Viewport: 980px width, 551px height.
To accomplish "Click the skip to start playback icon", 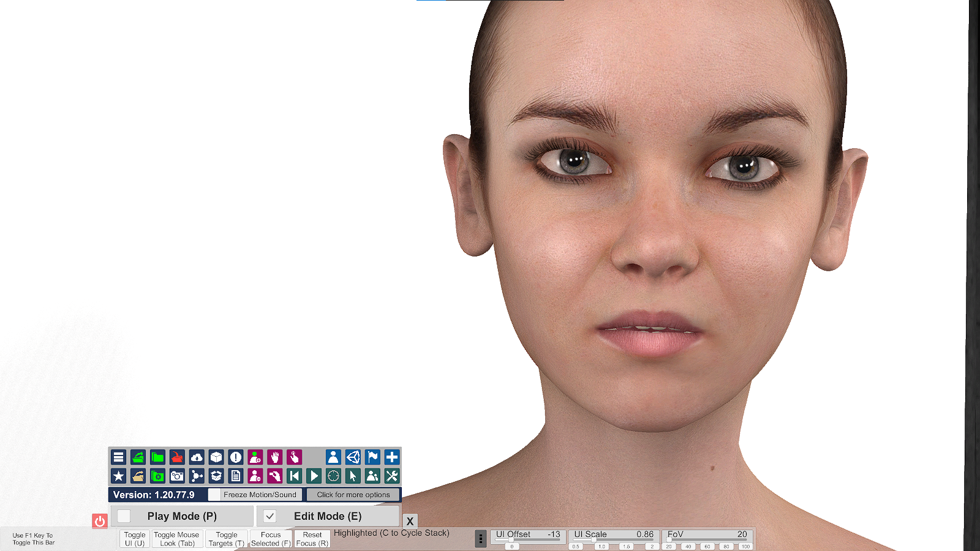I will 295,476.
